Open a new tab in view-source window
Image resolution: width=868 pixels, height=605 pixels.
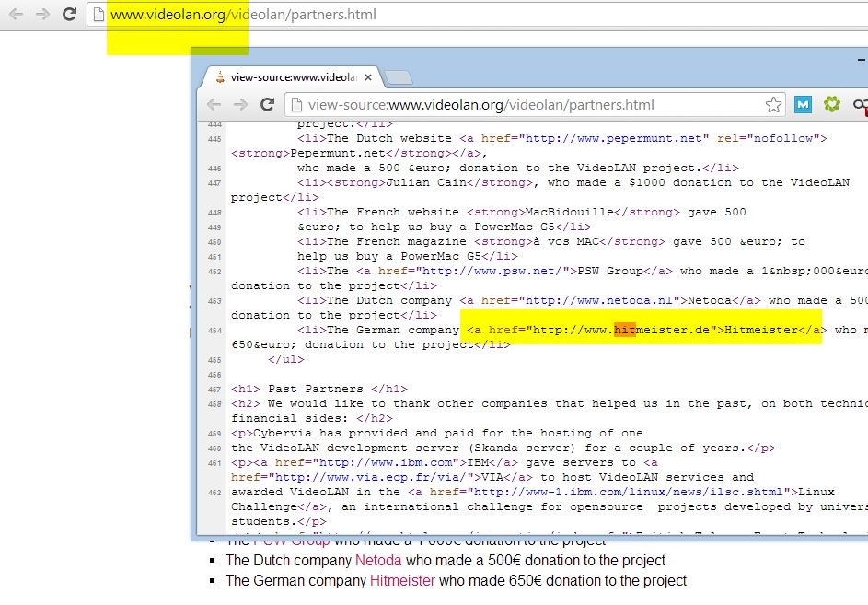(399, 77)
